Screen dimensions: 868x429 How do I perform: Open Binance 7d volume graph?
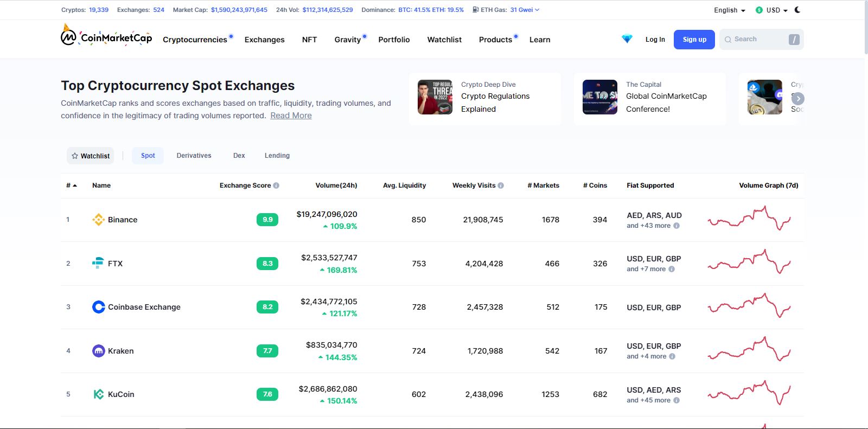click(x=749, y=219)
